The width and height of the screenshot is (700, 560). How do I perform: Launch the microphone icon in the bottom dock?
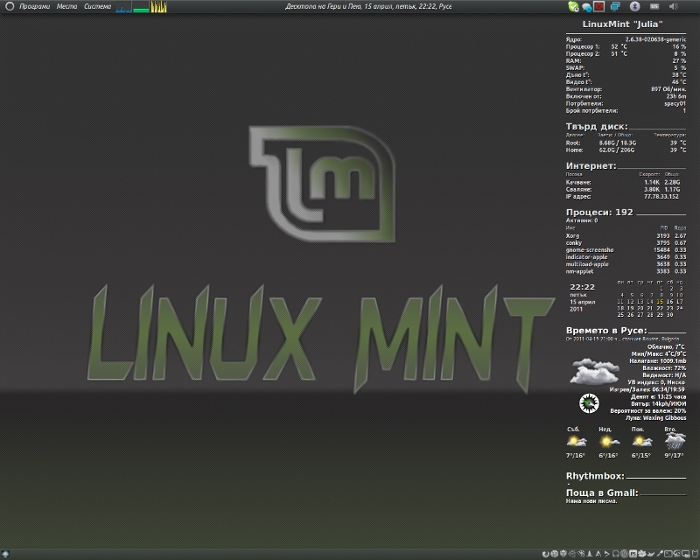pos(660,554)
